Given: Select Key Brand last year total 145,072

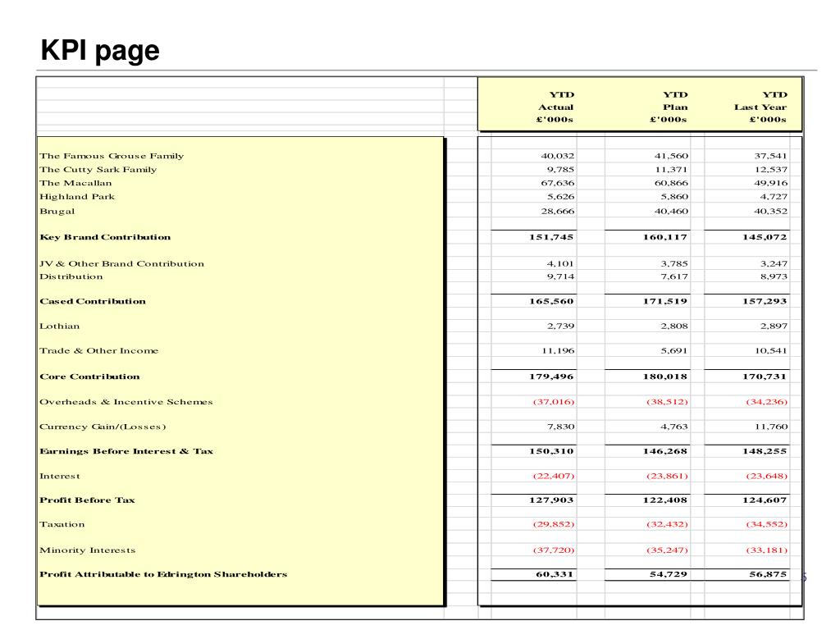Looking at the screenshot, I should tap(765, 237).
